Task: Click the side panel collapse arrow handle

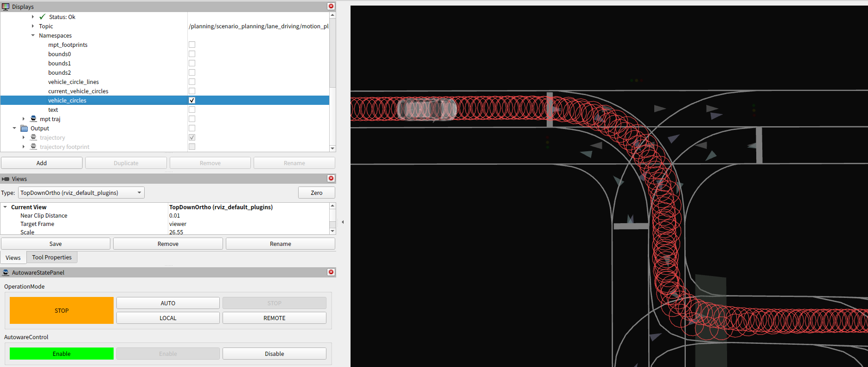Action: coord(343,222)
